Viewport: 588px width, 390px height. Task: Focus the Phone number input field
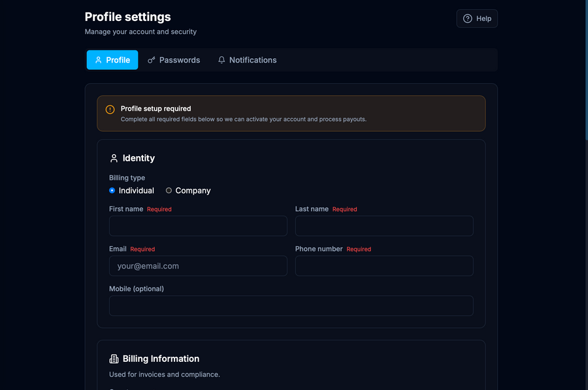pyautogui.click(x=384, y=266)
